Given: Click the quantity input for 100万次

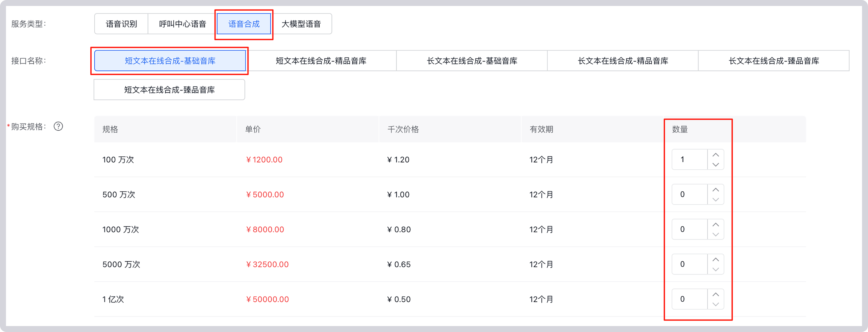Looking at the screenshot, I should 688,160.
